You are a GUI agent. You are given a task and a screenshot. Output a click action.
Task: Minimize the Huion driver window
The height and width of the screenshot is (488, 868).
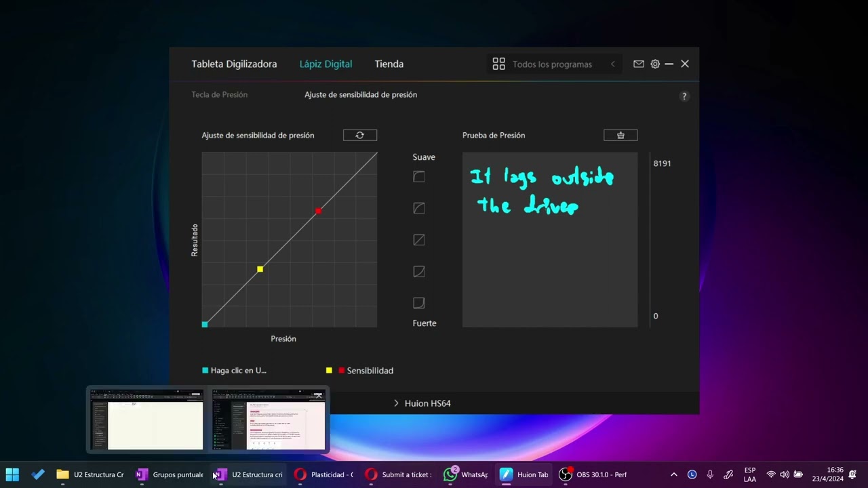[x=669, y=64]
